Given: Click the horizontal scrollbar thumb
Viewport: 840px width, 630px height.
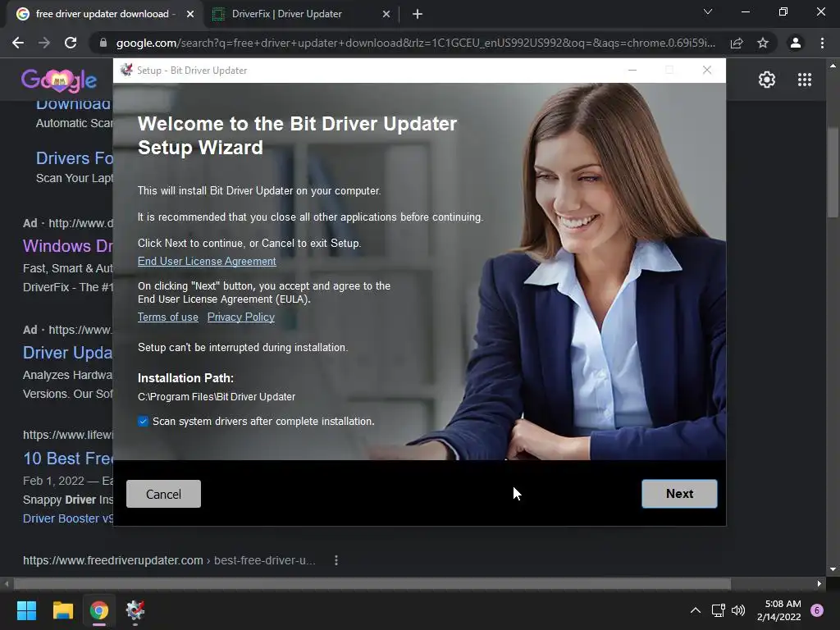Looking at the screenshot, I should click(372, 583).
